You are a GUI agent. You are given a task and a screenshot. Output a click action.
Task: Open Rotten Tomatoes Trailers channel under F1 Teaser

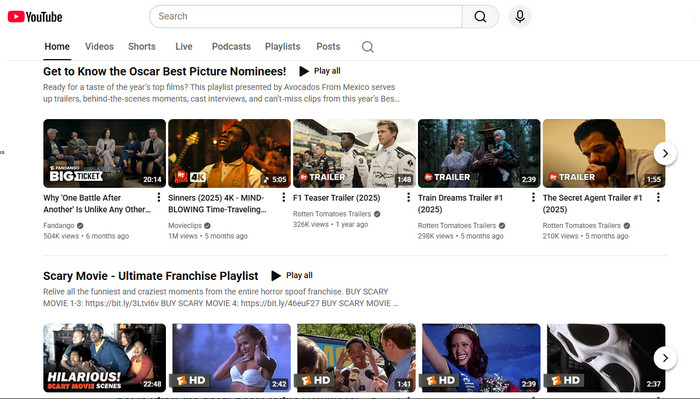tap(332, 214)
